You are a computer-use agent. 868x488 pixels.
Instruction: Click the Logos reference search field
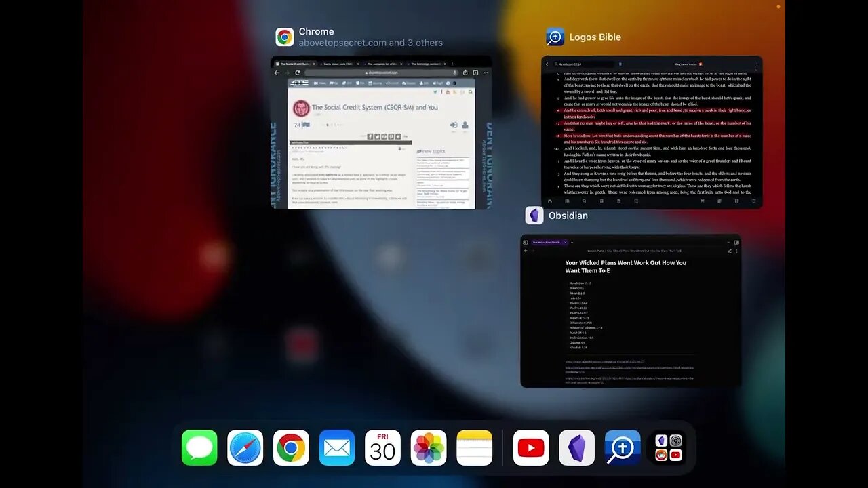click(x=584, y=64)
